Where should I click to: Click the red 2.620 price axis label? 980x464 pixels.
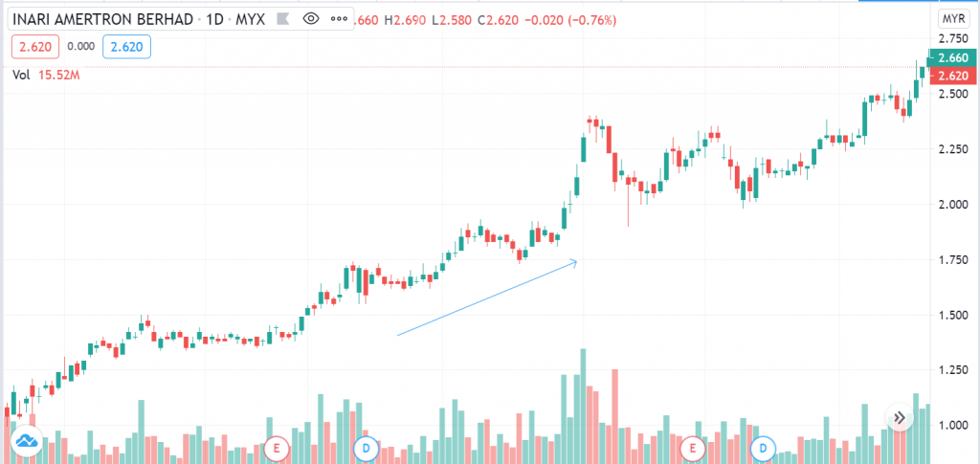[952, 76]
